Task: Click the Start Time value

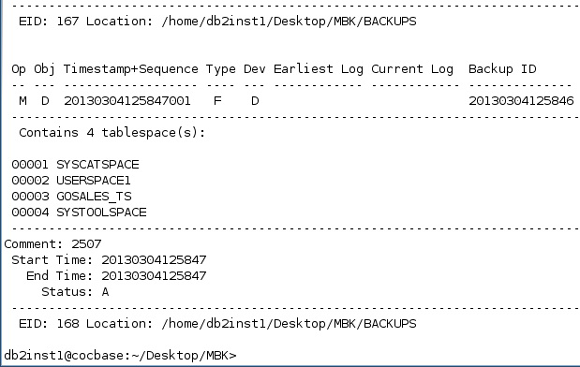Action: click(x=154, y=260)
